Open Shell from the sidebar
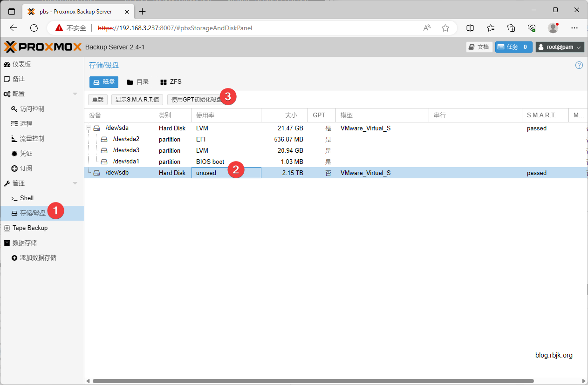Image resolution: width=588 pixels, height=385 pixels. coord(27,198)
